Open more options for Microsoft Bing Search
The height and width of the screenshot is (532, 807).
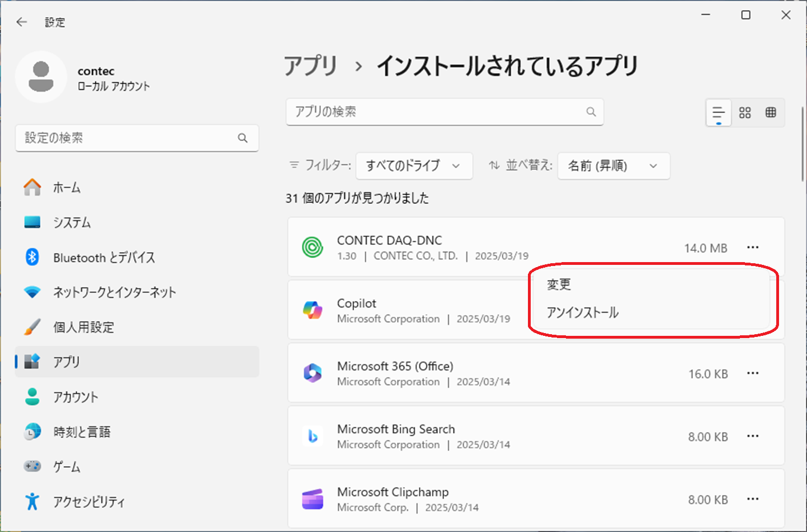753,436
